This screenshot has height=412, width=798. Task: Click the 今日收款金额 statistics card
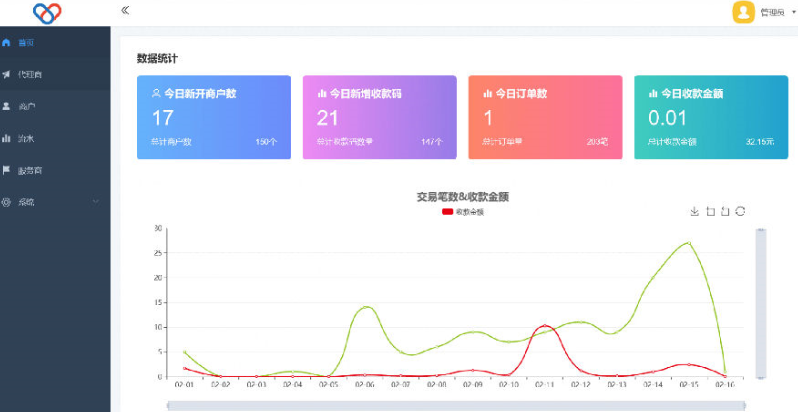(710, 117)
